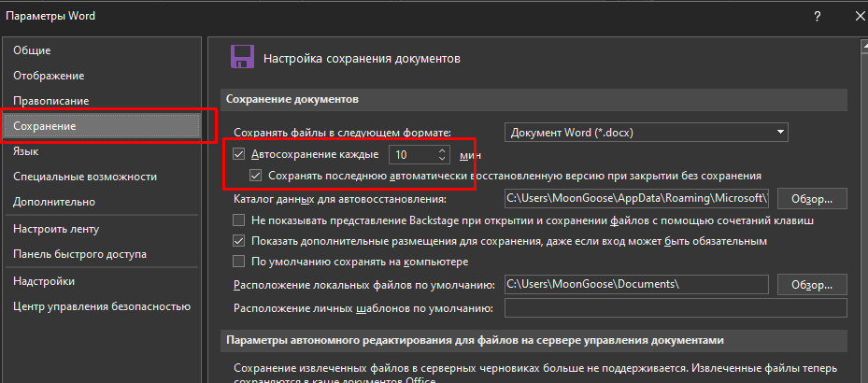Click the Сохранение документов section header
Image resolution: width=868 pixels, height=383 pixels.
[534, 100]
